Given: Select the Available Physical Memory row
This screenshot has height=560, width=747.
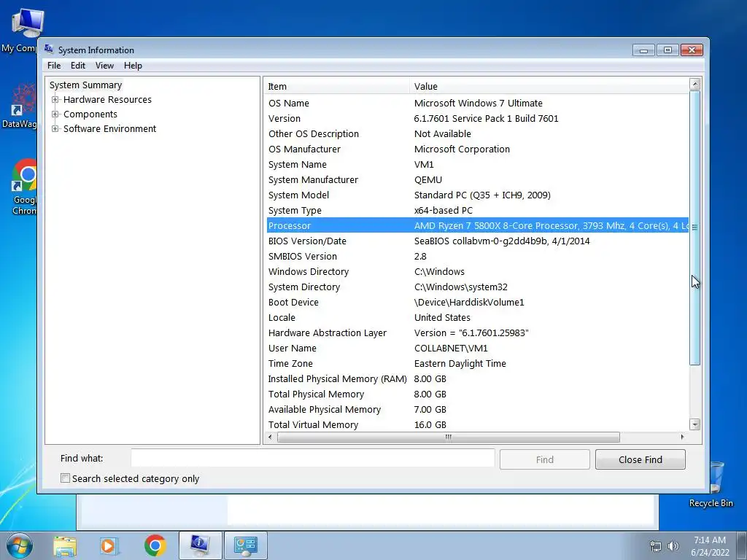Looking at the screenshot, I should click(477, 410).
